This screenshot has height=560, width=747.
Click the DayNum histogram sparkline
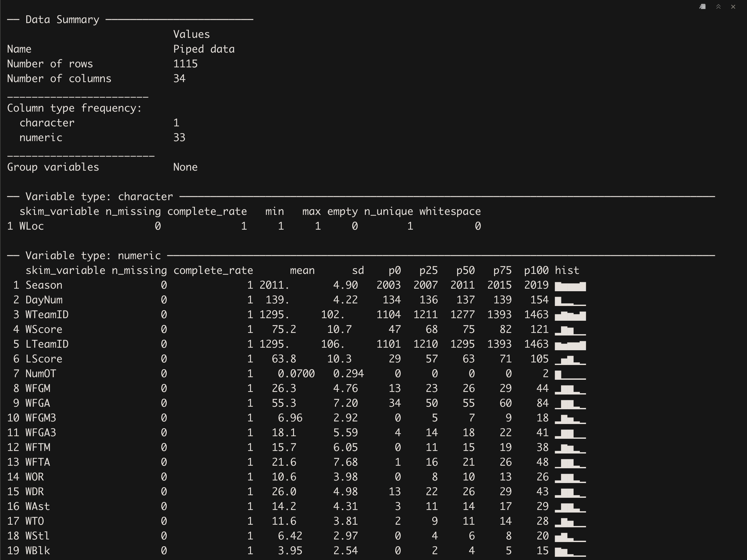click(570, 301)
